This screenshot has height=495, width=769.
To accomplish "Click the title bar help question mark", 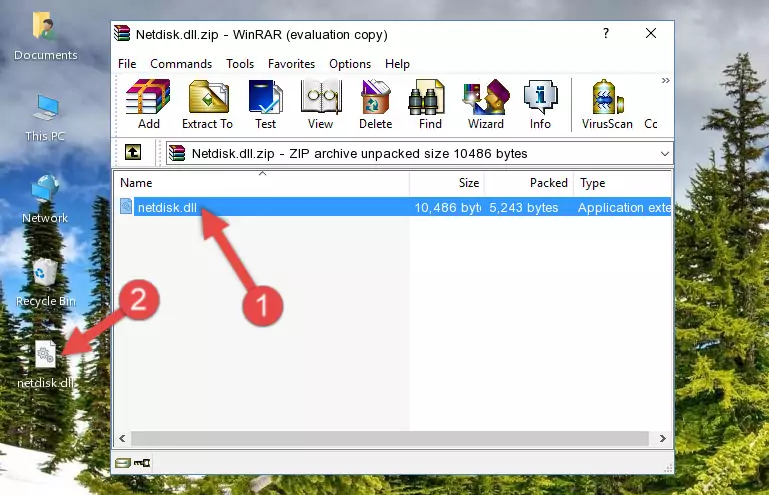I will 606,33.
